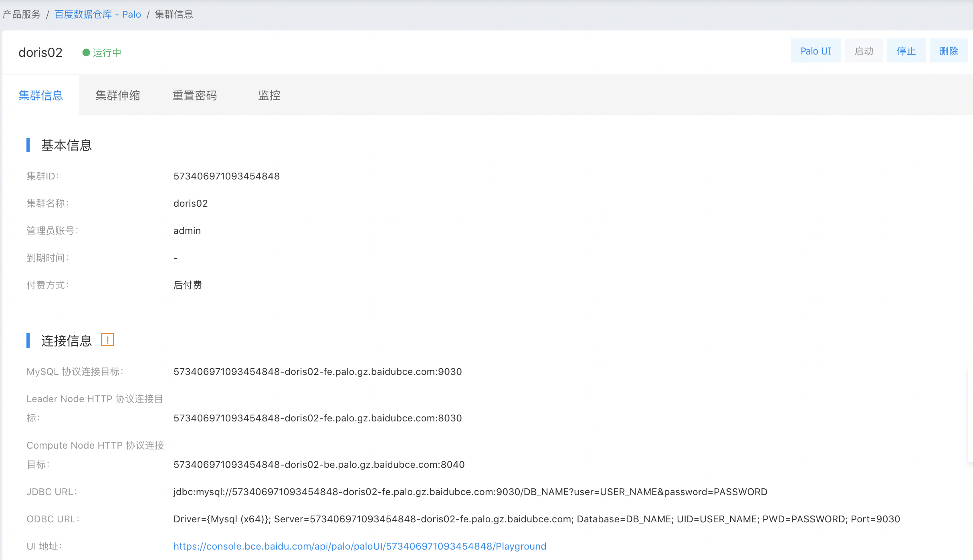Click the ODBC URL Driver string value

click(x=537, y=519)
